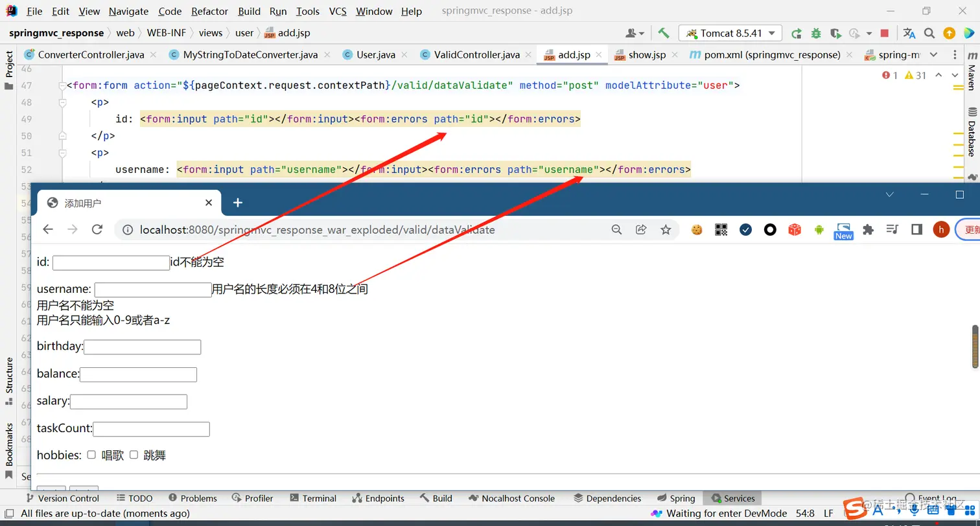Click the salary input field
The height and width of the screenshot is (526, 980).
[128, 402]
